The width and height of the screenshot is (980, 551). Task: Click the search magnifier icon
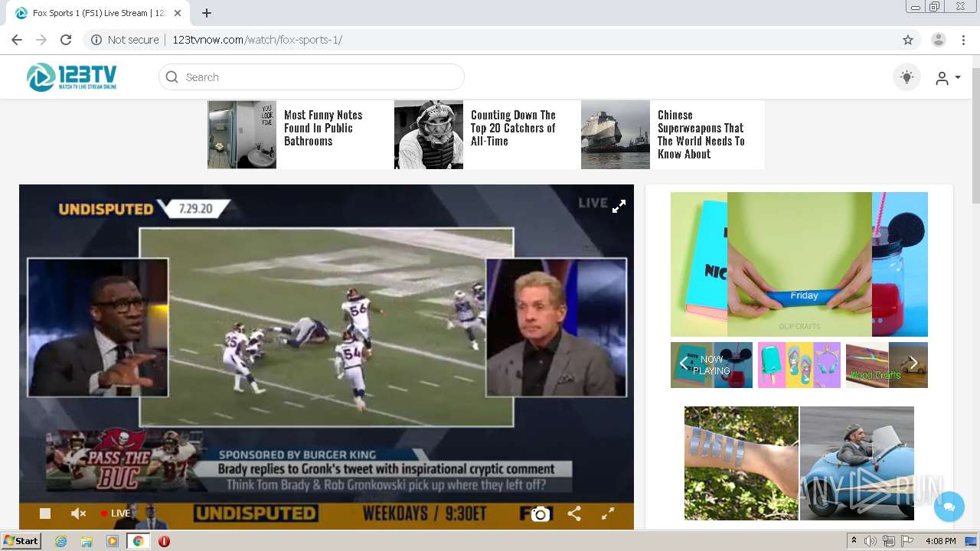pyautogui.click(x=172, y=77)
